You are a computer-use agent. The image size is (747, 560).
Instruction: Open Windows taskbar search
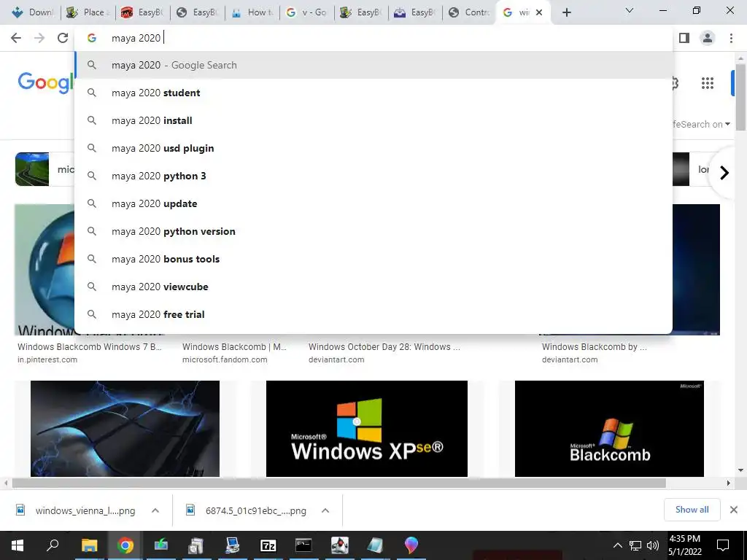point(53,545)
